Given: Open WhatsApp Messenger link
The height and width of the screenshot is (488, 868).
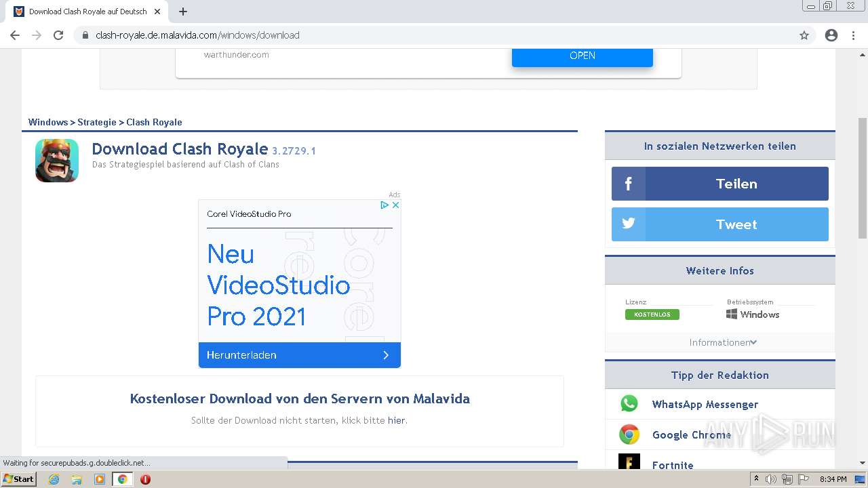Looking at the screenshot, I should pyautogui.click(x=705, y=404).
